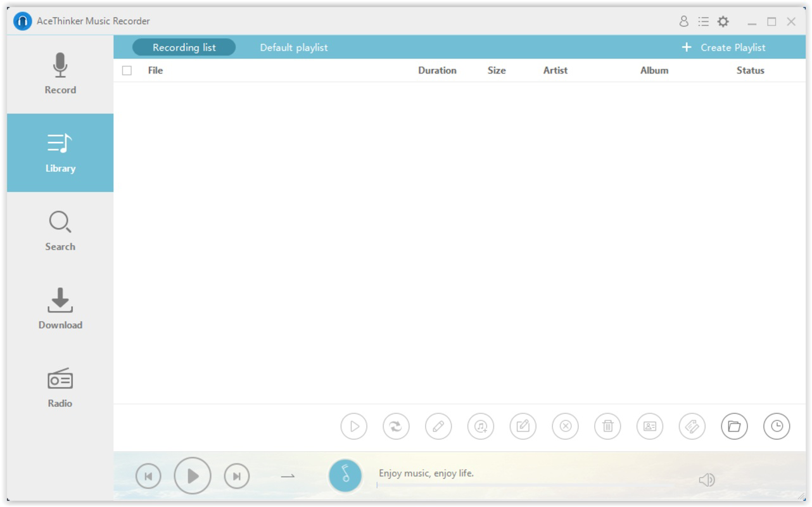Sort by the Status column header
This screenshot has width=812, height=507.
click(751, 70)
